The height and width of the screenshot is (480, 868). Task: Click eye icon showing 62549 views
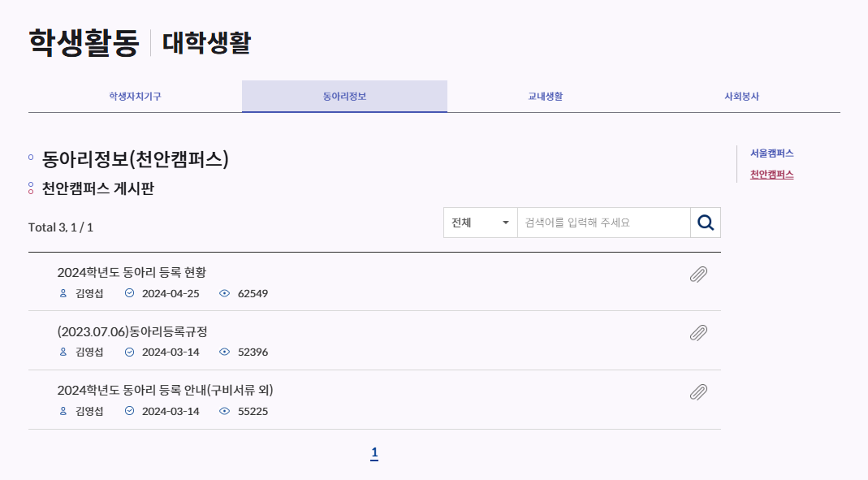coord(225,295)
